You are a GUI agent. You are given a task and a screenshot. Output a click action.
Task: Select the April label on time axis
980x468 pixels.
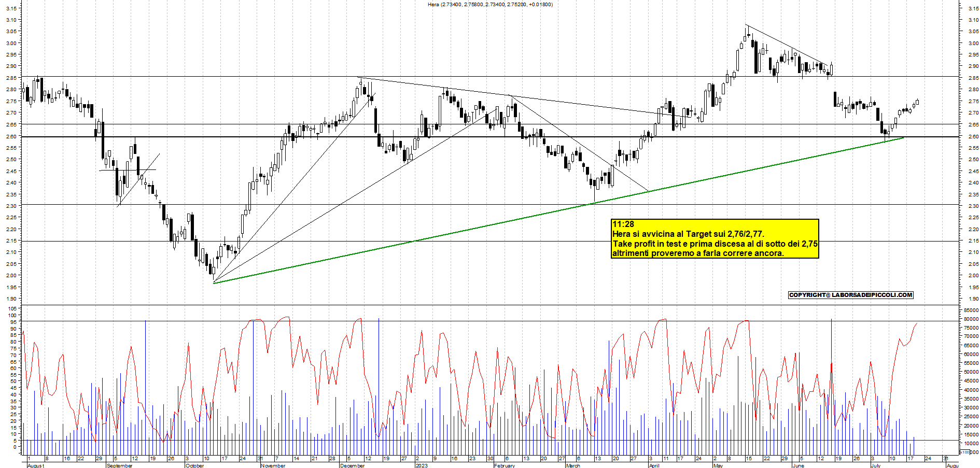coord(654,465)
